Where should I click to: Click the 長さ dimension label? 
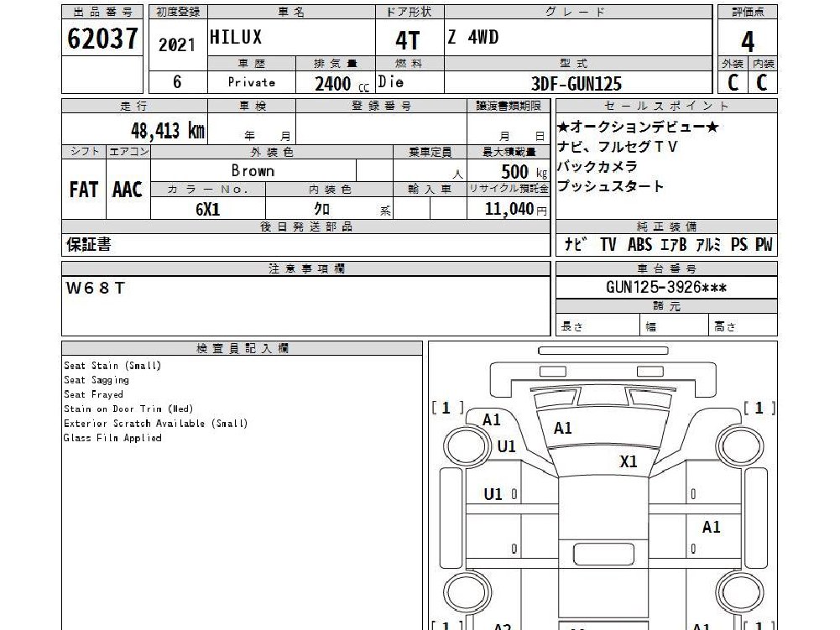[x=571, y=325]
